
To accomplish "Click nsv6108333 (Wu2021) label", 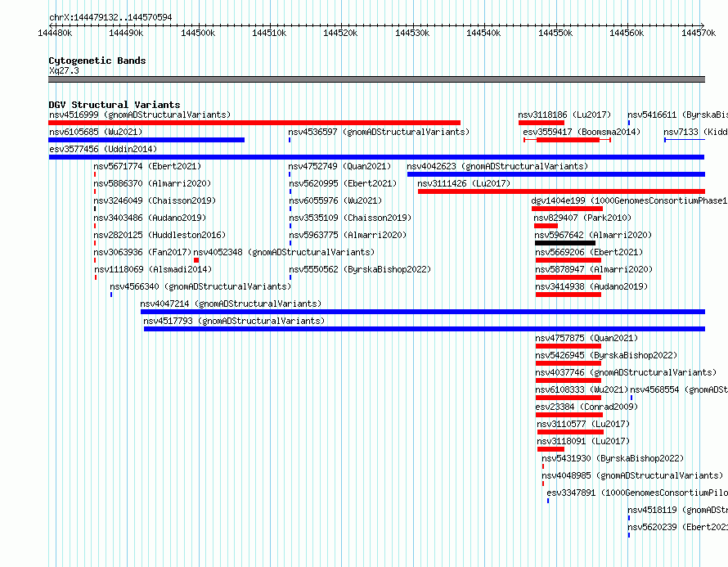I will (582, 389).
